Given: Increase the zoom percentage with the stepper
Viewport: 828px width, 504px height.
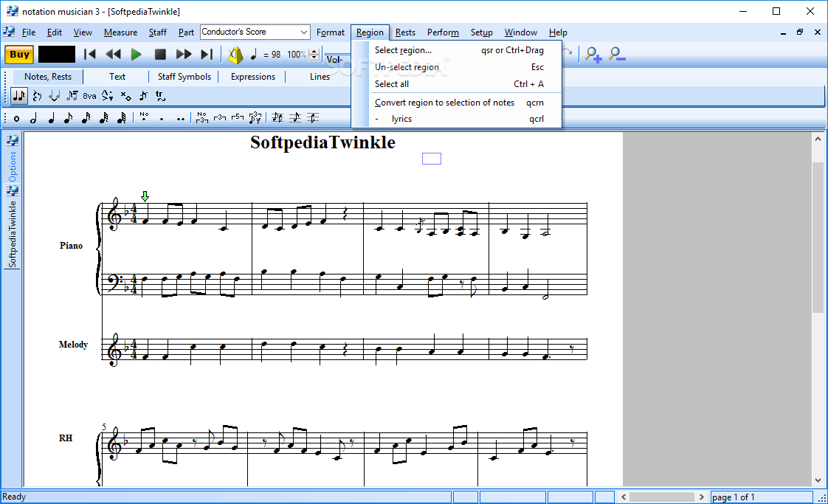Looking at the screenshot, I should tap(314, 51).
